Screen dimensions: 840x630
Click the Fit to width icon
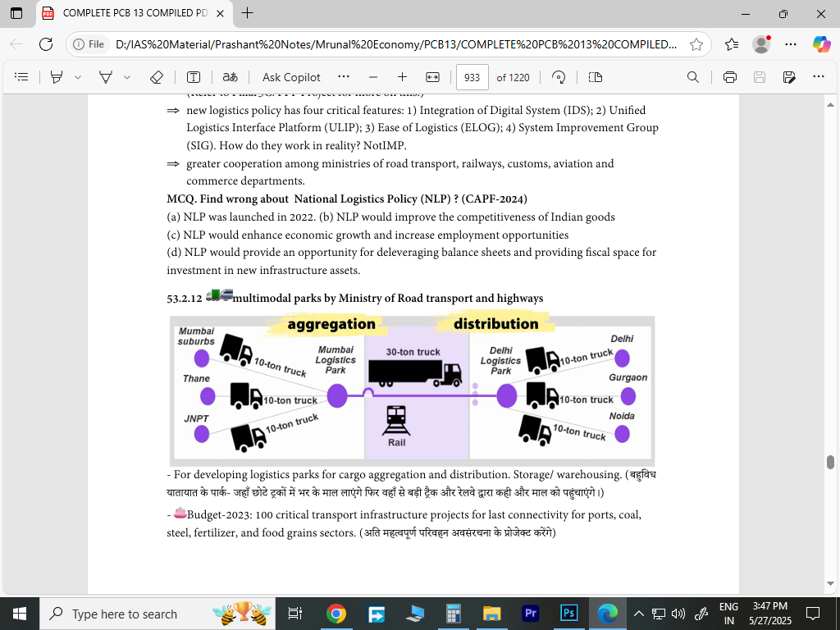coord(433,77)
